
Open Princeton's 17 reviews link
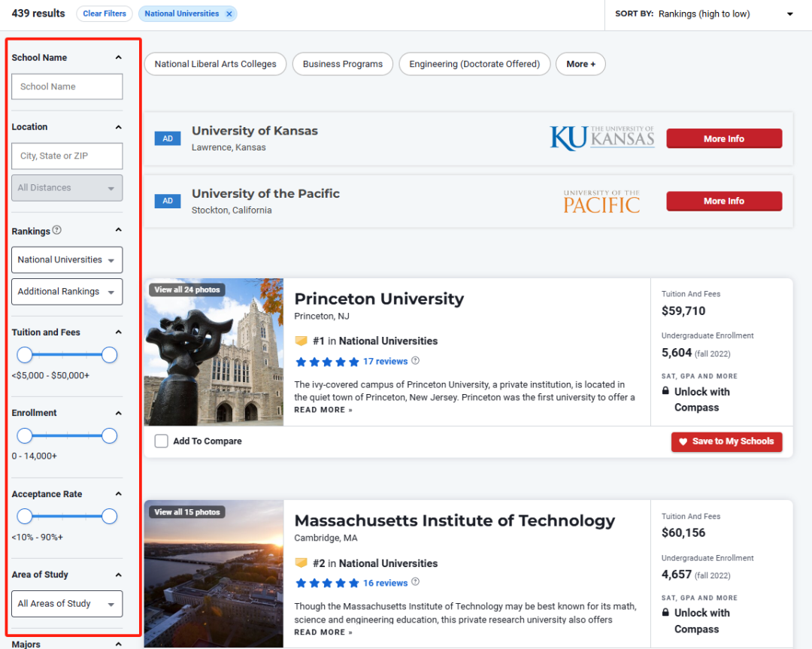[385, 362]
